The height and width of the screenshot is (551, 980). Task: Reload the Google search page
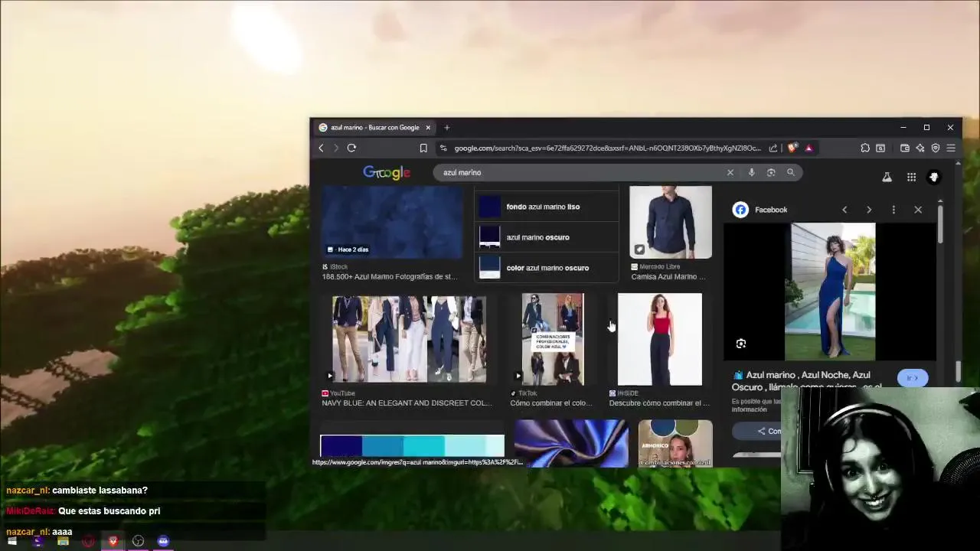click(351, 148)
